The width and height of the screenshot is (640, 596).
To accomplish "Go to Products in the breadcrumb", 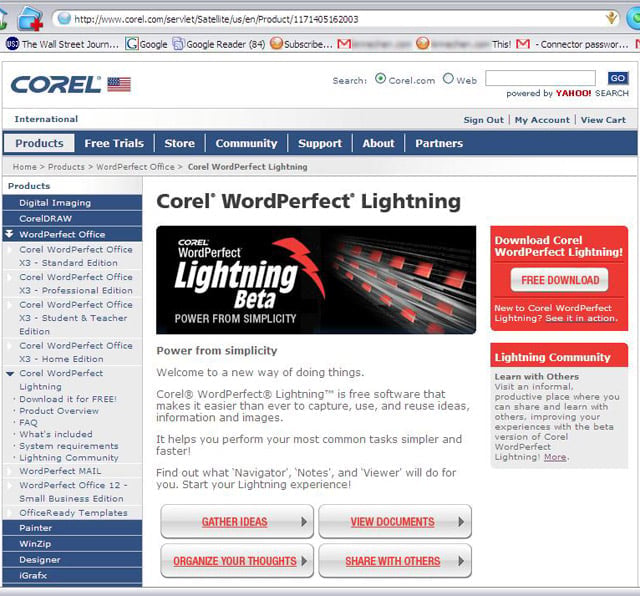I will [x=66, y=167].
